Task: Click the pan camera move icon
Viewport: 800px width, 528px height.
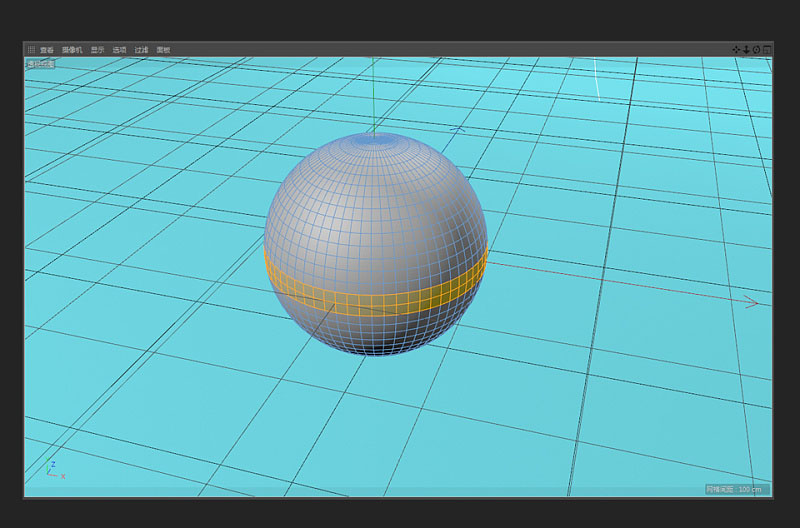Action: 737,49
